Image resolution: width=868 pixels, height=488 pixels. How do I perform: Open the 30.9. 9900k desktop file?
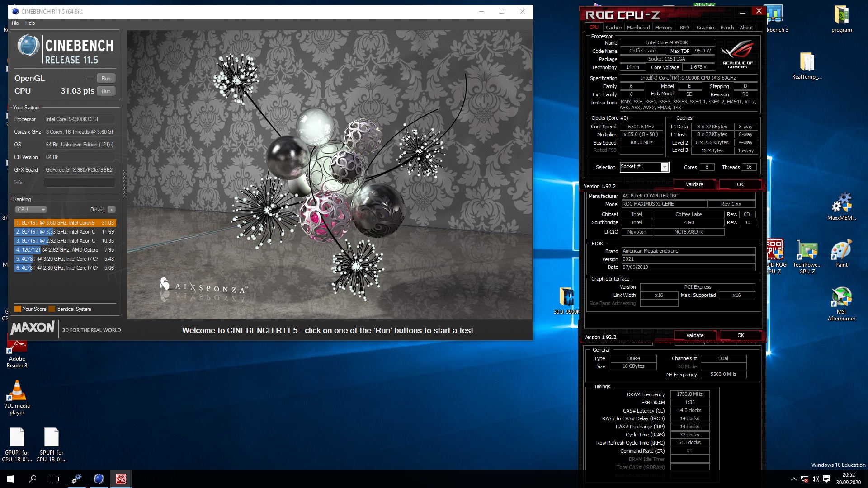[566, 300]
